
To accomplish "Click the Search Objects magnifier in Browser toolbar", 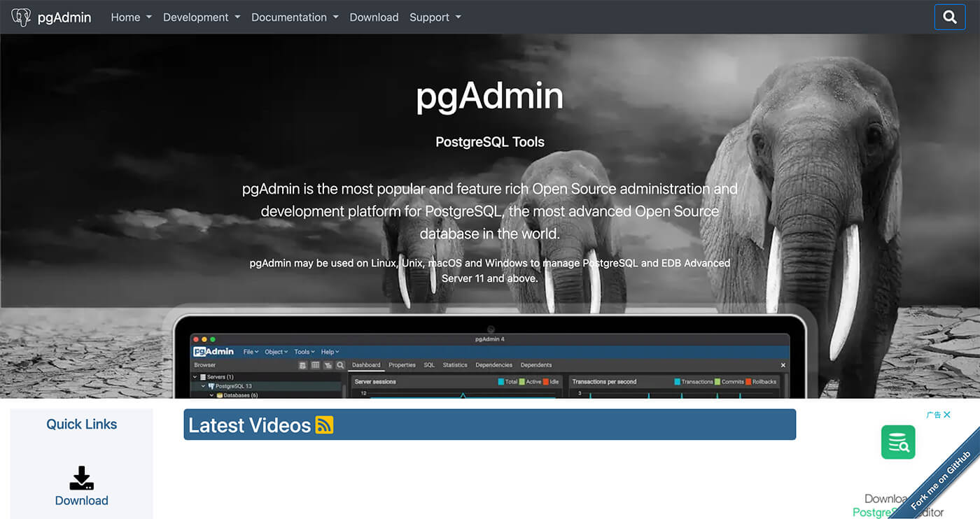I will (340, 365).
